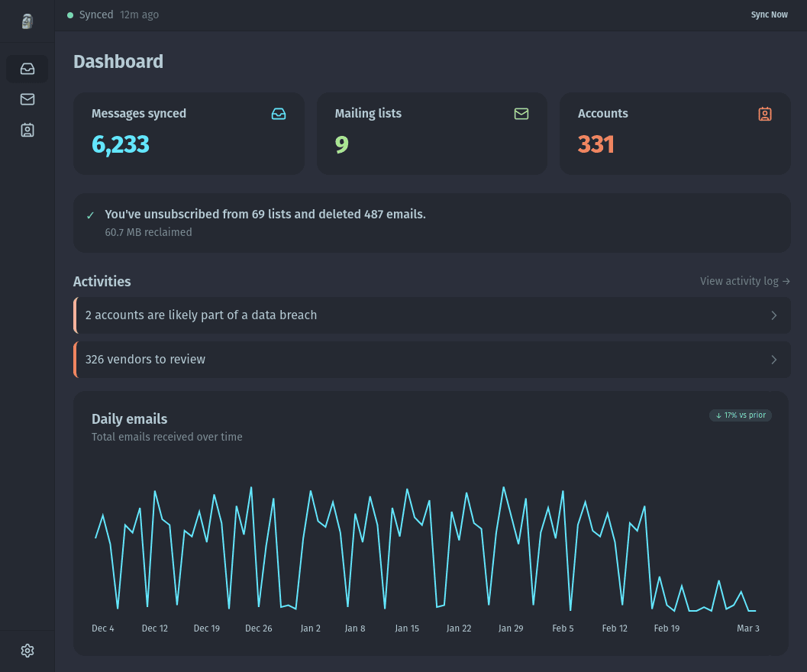Screen dimensions: 807x672
Task: Open the settings gear at sidebar bottom
Action: click(27, 650)
